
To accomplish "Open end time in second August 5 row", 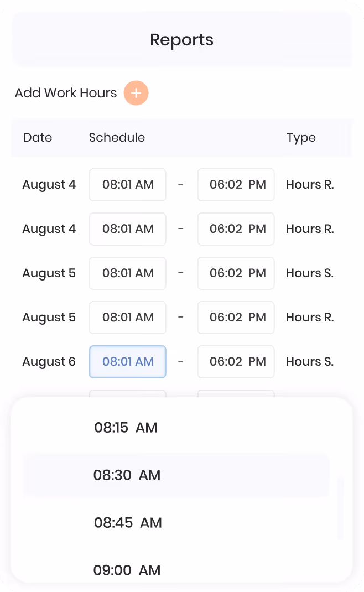I will point(236,317).
